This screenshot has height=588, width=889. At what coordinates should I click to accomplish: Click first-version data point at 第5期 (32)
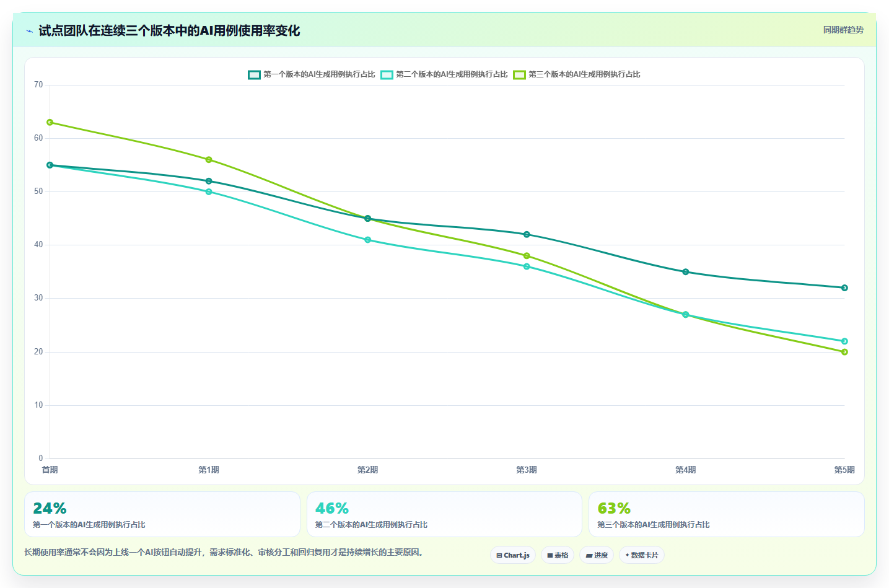point(844,287)
